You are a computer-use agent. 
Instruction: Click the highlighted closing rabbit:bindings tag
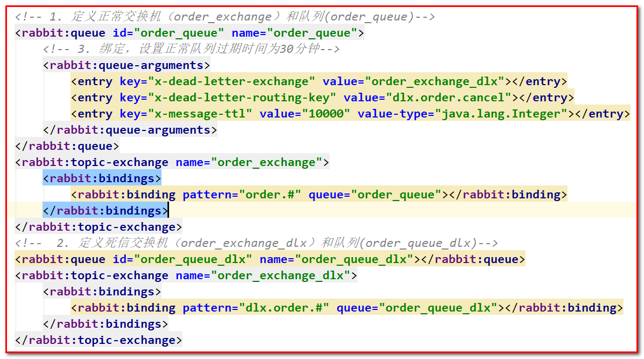[x=106, y=211]
